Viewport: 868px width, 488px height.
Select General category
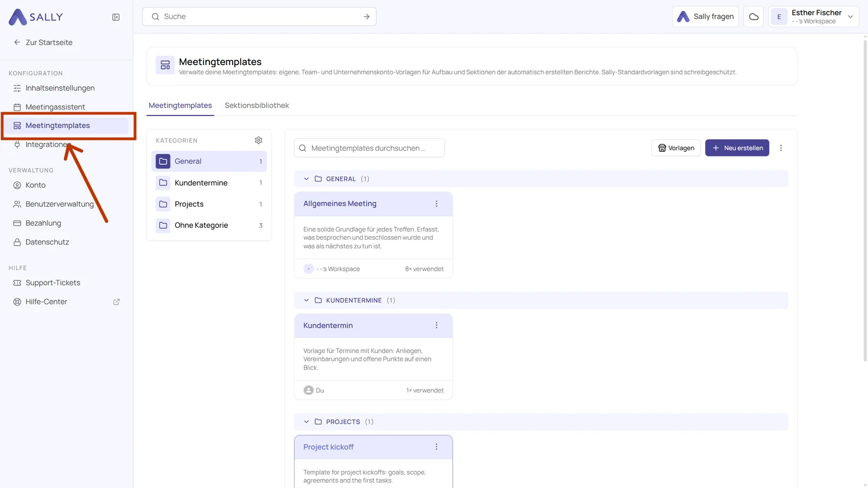pyautogui.click(x=209, y=161)
